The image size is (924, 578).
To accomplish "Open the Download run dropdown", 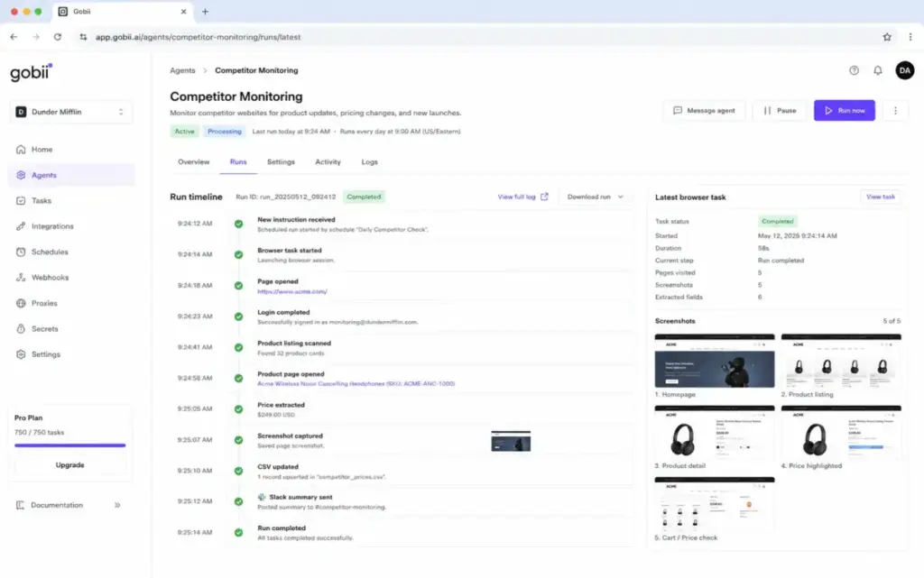I will [596, 197].
